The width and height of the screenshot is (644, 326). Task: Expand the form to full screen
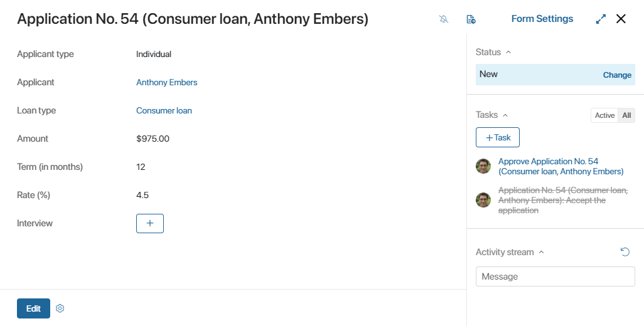click(x=601, y=19)
